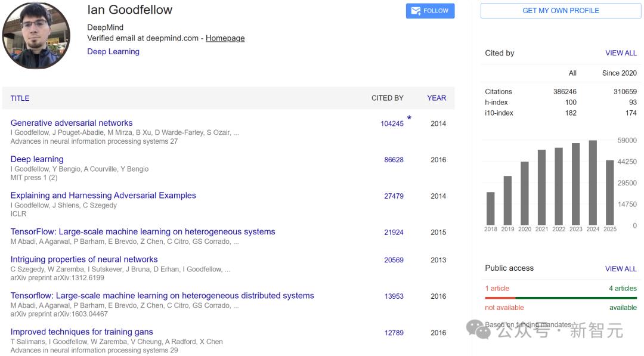The height and width of the screenshot is (356, 644).
Task: Click the 104245 citation count
Action: click(x=392, y=124)
